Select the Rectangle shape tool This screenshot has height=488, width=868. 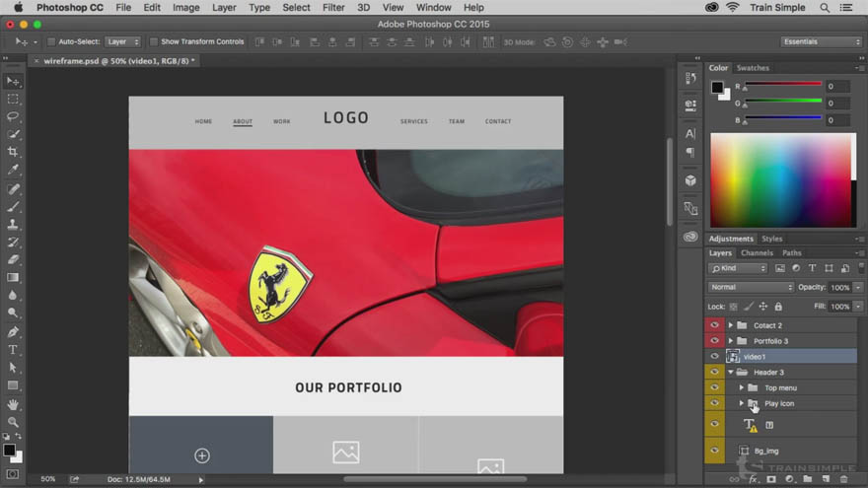point(13,385)
